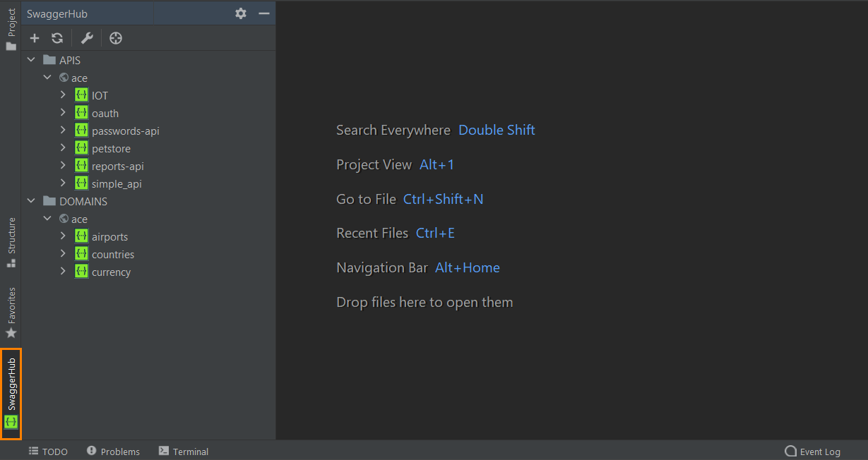Open SwaggerHub settings via wrench icon
Image resolution: width=868 pixels, height=460 pixels.
pyautogui.click(x=86, y=38)
